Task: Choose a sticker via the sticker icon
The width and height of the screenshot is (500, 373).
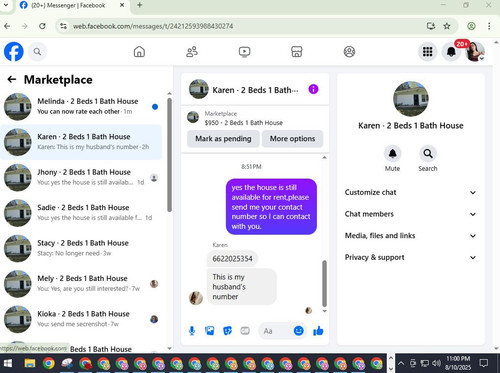Action: pos(227,331)
